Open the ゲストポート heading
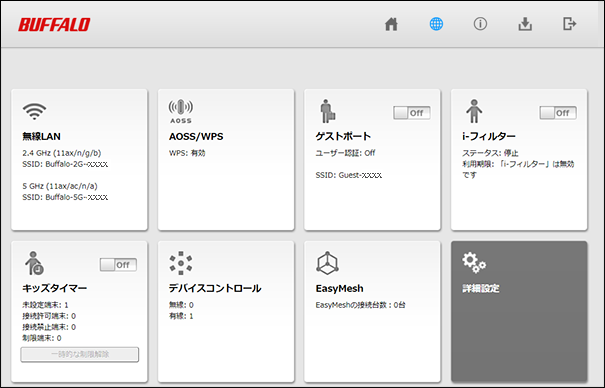 [x=343, y=136]
